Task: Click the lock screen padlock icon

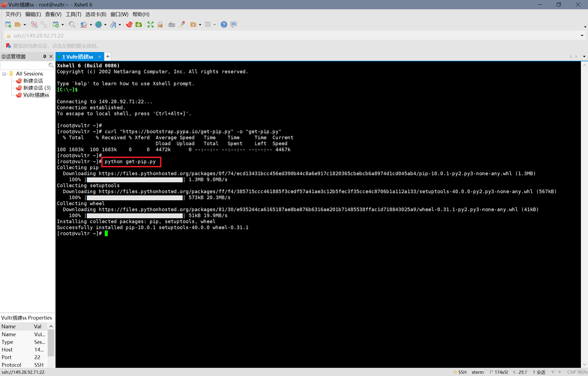Action: tap(160, 25)
